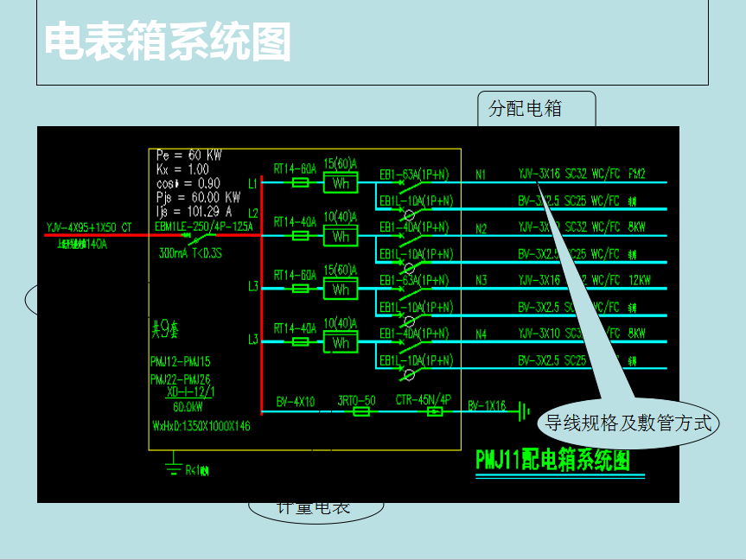
Task: Click the phase label L2
Action: pos(253,213)
